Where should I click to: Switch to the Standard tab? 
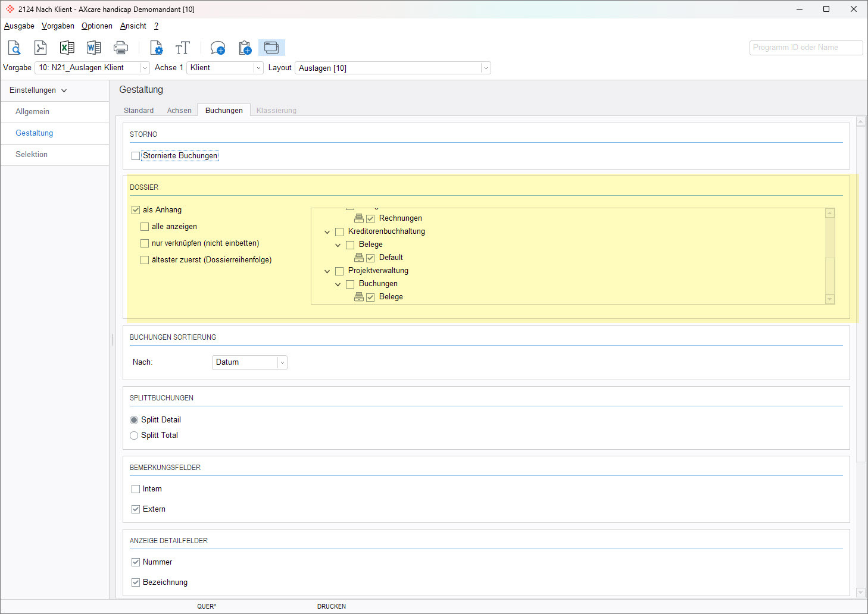(139, 111)
